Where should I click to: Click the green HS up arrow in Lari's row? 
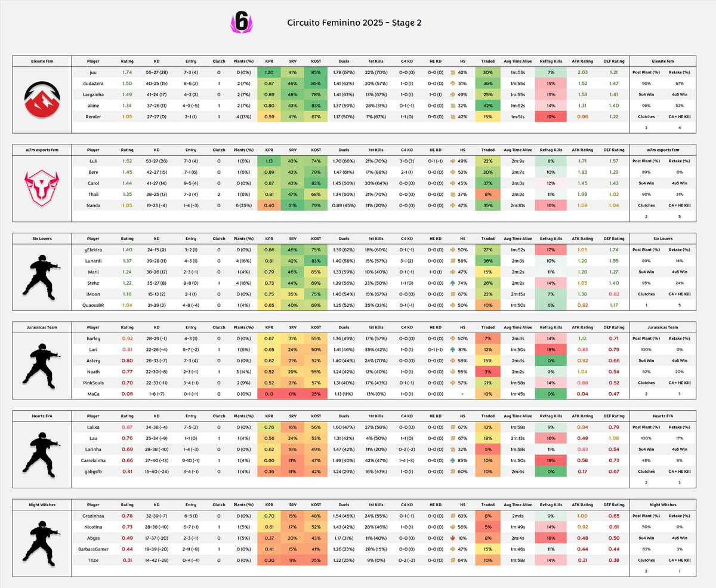tap(453, 350)
